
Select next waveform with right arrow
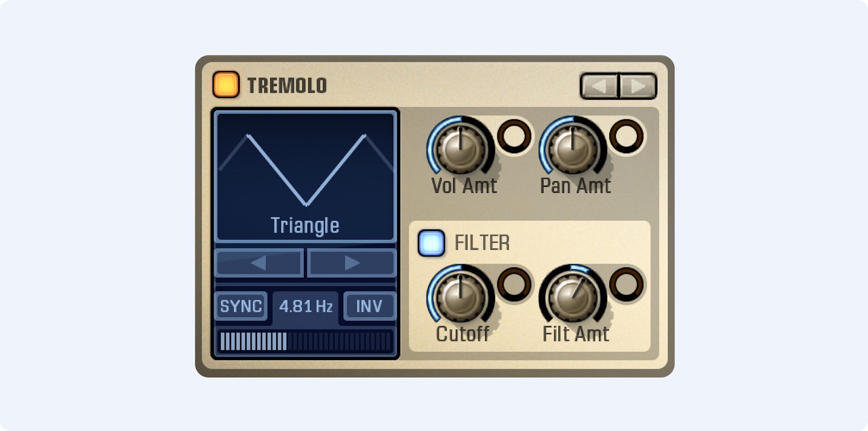352,263
